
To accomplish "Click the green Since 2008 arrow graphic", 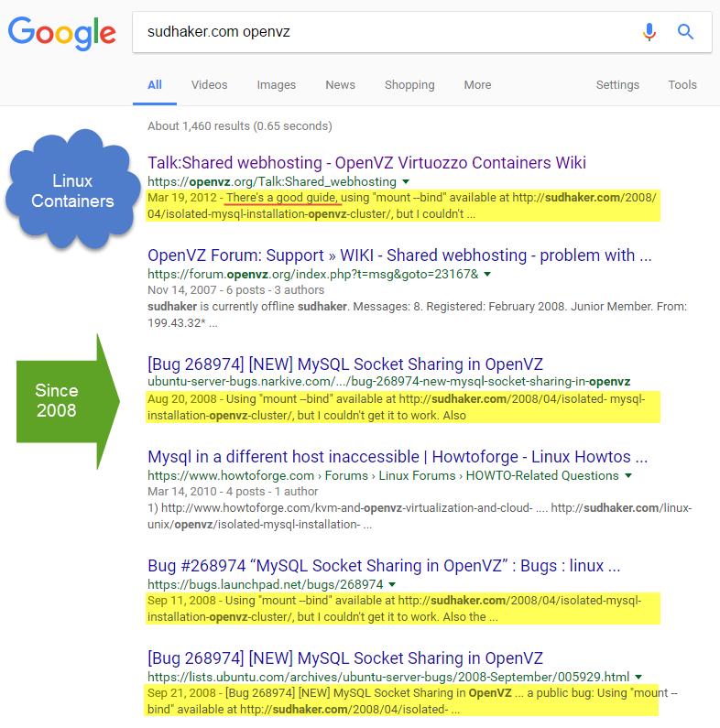I will (68, 401).
